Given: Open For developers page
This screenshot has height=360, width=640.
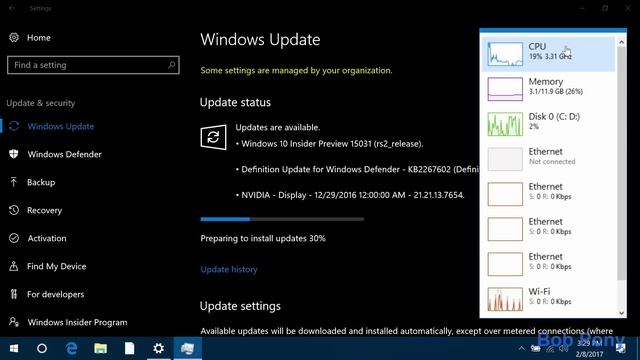Looking at the screenshot, I should click(x=56, y=294).
